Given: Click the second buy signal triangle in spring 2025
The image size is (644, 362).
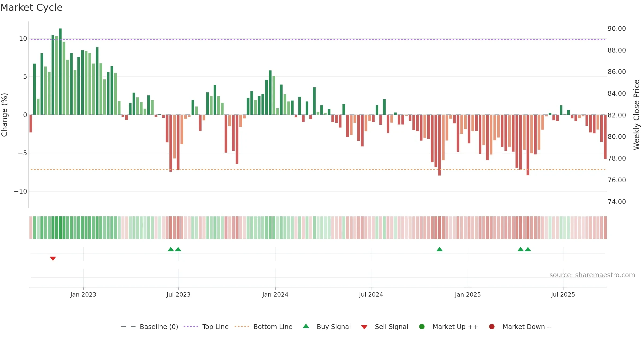Looking at the screenshot, I should pos(528,249).
